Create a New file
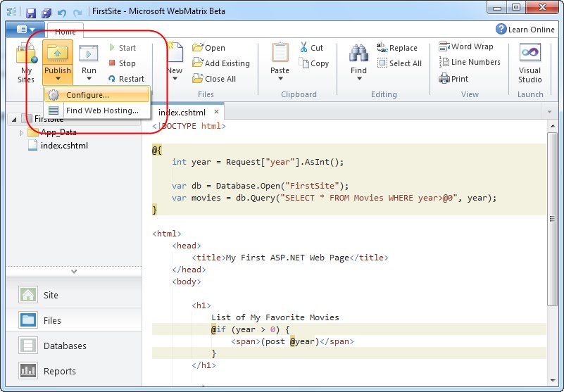The width and height of the screenshot is (564, 392). pos(175,62)
